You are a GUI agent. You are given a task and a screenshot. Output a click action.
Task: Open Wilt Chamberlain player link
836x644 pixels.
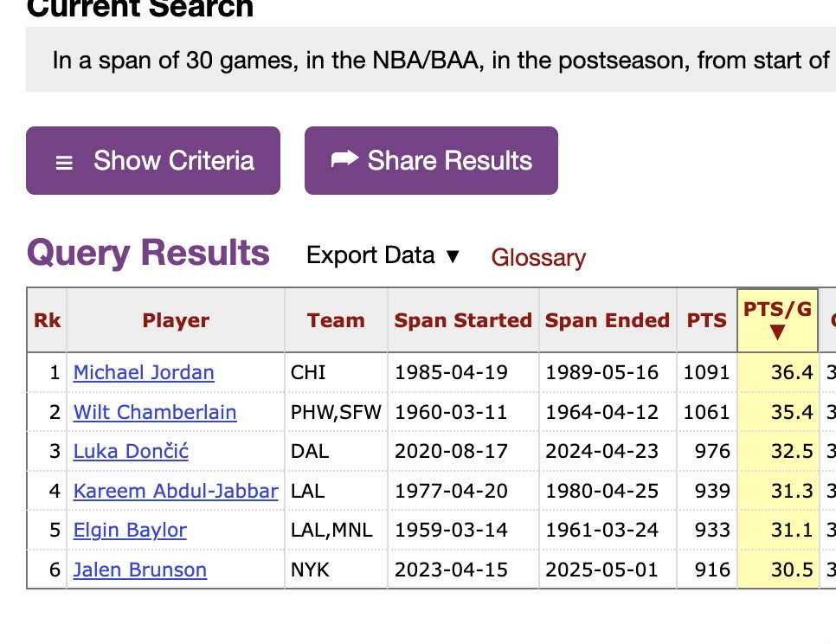tap(155, 412)
